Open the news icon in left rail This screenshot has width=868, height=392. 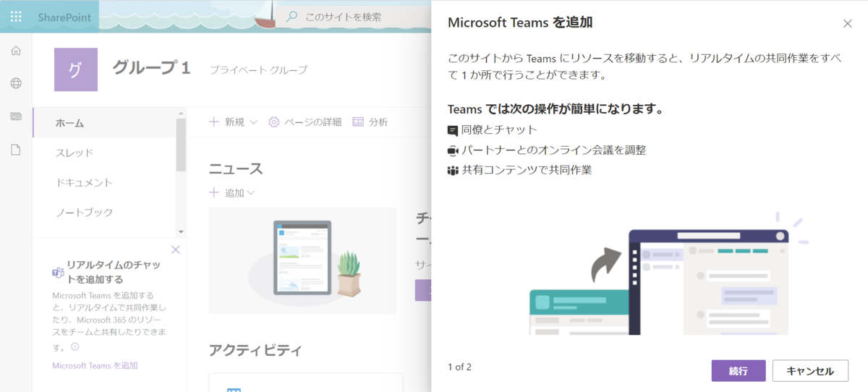[x=16, y=116]
